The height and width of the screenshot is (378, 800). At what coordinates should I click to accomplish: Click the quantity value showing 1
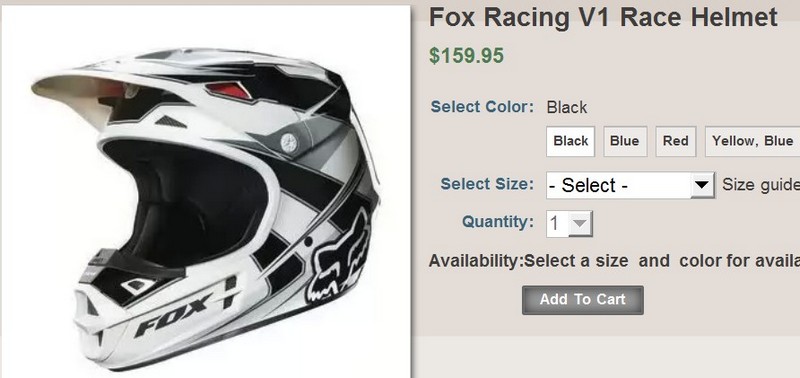(x=555, y=223)
